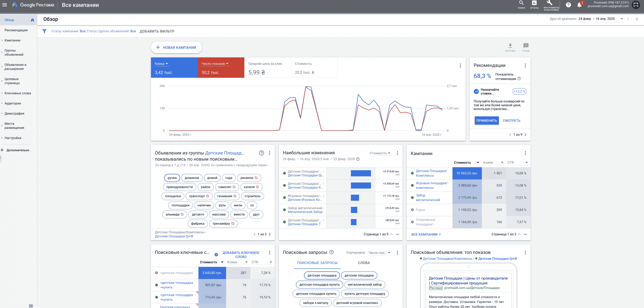Open Поисковые объявления card three-dot menu
This screenshot has width=644, height=308.
pyautogui.click(x=525, y=252)
